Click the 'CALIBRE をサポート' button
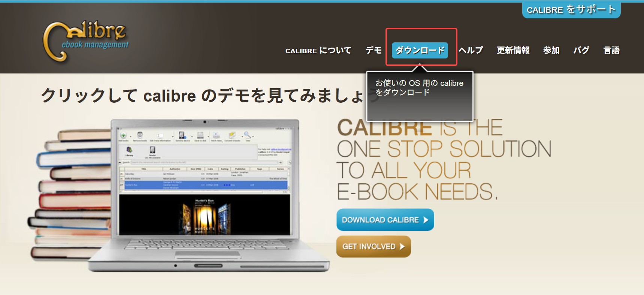The width and height of the screenshot is (644, 295). (571, 10)
